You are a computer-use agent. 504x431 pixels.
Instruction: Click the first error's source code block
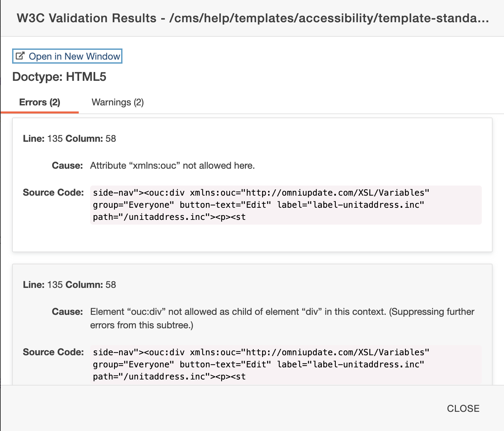tap(286, 205)
